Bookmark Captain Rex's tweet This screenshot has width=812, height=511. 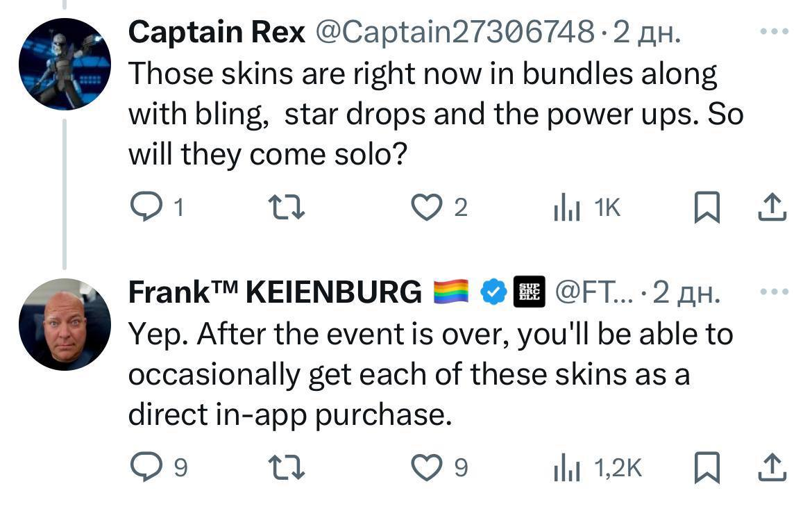(705, 208)
